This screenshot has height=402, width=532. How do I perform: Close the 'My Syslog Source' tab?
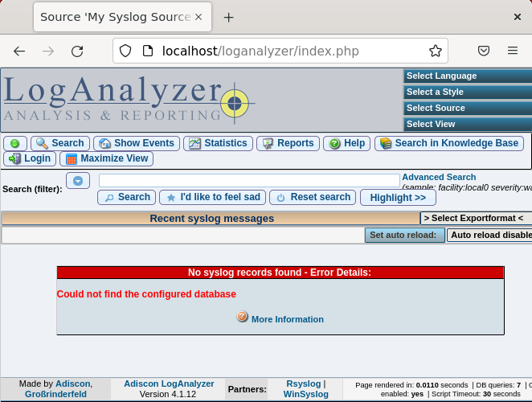coord(198,17)
